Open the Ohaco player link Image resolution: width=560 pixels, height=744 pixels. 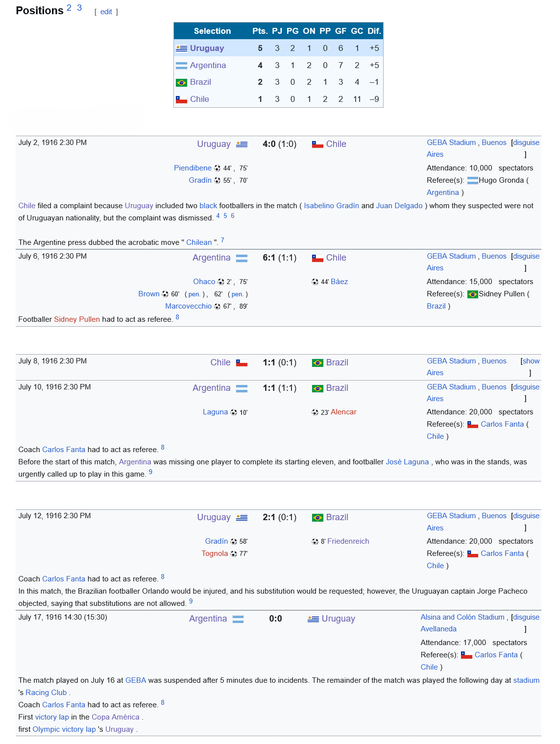tap(204, 282)
